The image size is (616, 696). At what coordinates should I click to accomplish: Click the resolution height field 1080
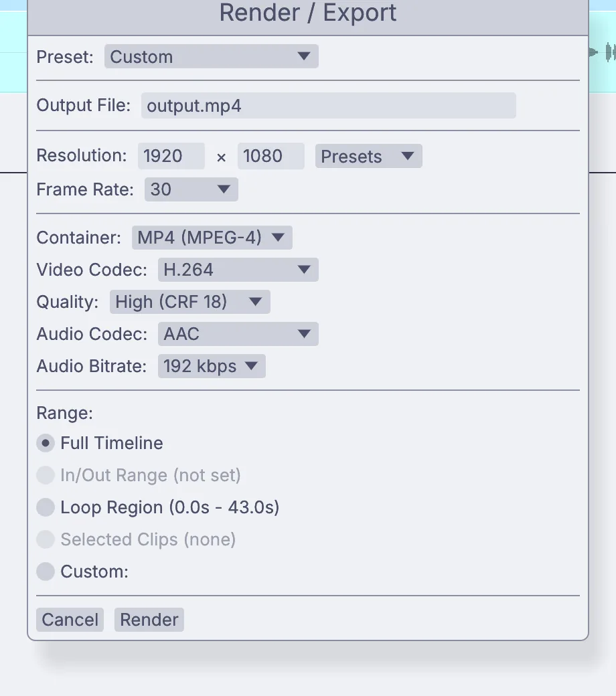click(x=271, y=156)
